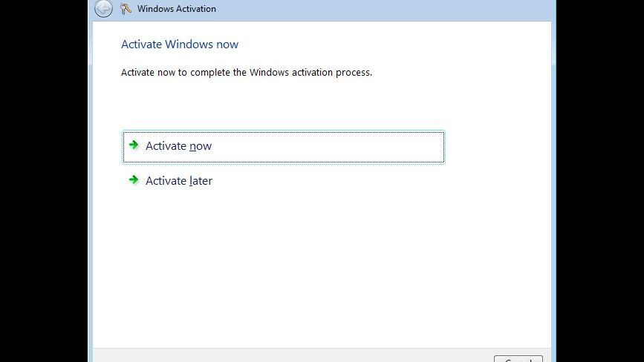The image size is (644, 362).
Task: Click the Back arrow button
Action: (103, 8)
